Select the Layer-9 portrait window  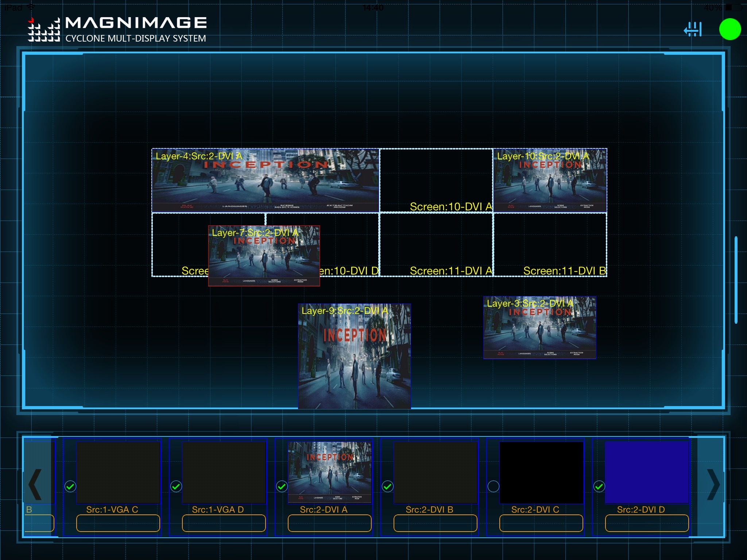pyautogui.click(x=355, y=356)
